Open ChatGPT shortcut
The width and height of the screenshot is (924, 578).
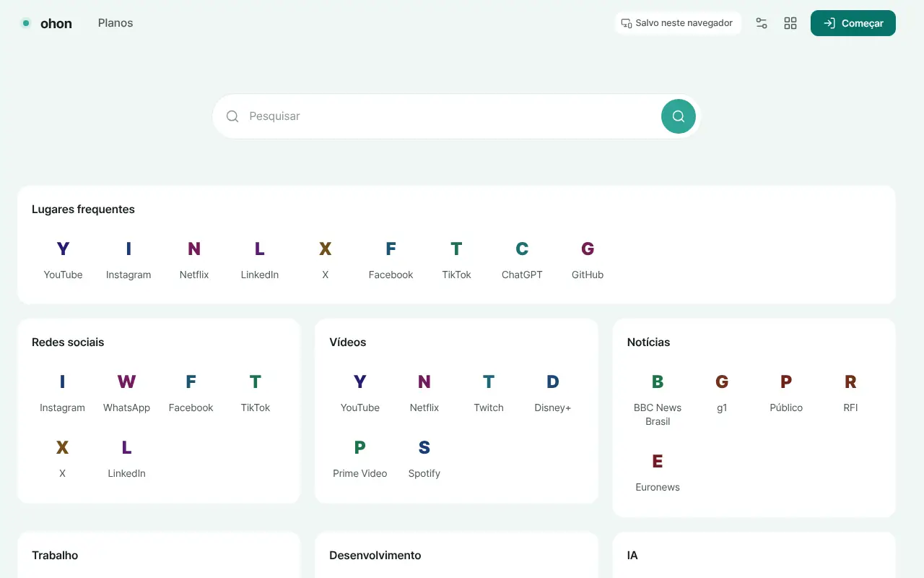pos(522,260)
